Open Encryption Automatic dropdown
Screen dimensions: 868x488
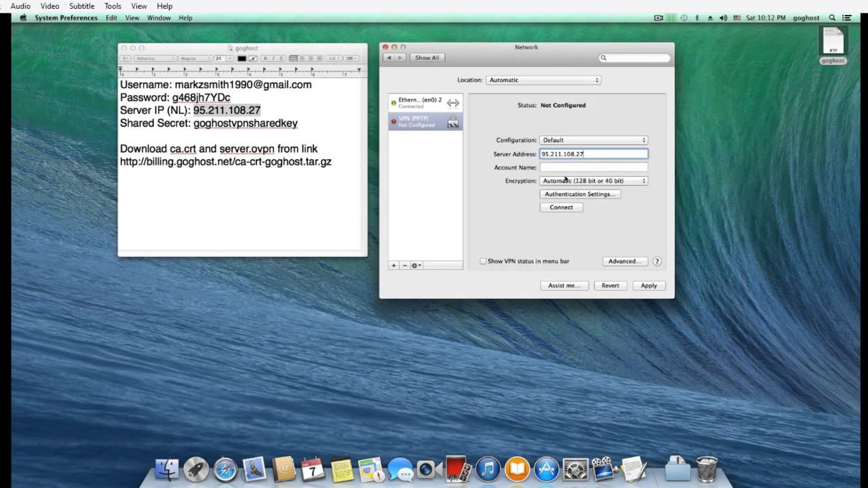click(x=593, y=181)
